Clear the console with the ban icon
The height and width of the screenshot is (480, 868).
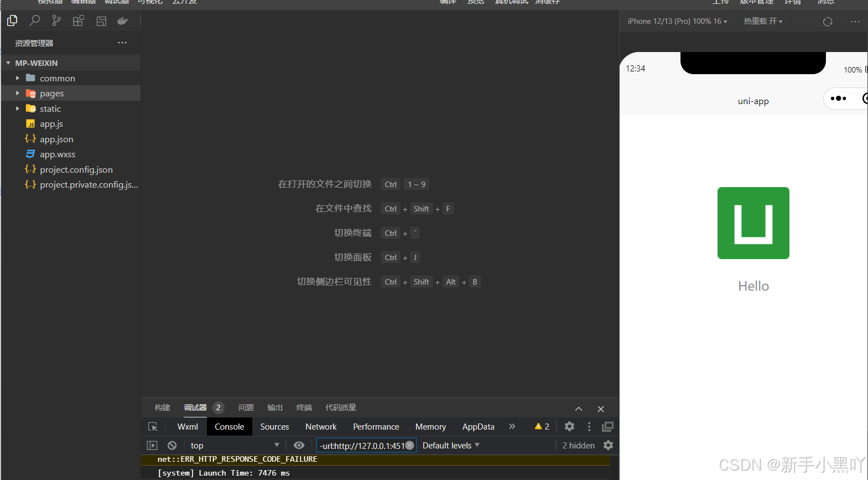(x=172, y=446)
